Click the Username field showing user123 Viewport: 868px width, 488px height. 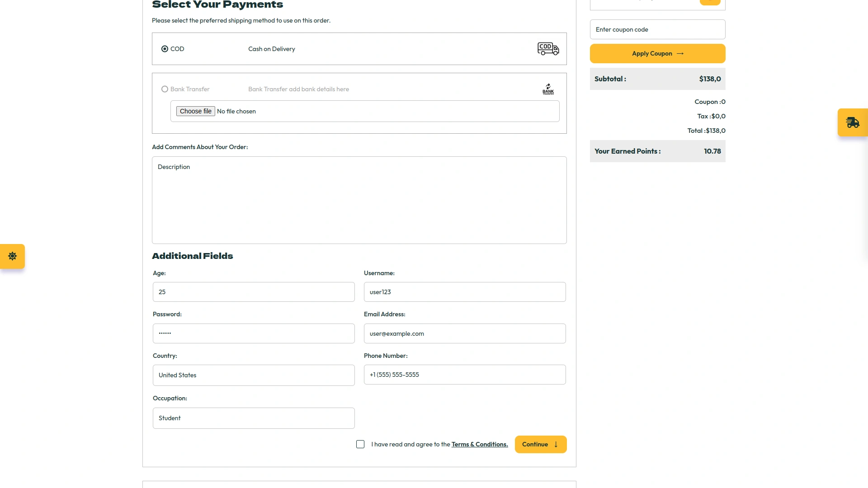464,292
